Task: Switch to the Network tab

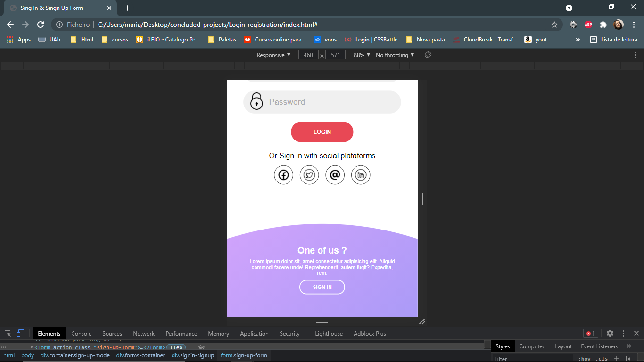Action: pos(144,333)
